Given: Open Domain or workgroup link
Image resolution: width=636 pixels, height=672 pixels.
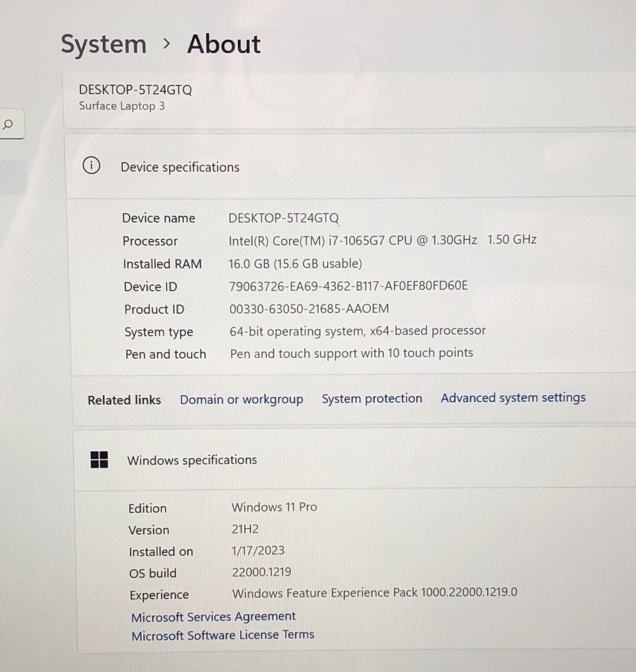Looking at the screenshot, I should (x=241, y=399).
